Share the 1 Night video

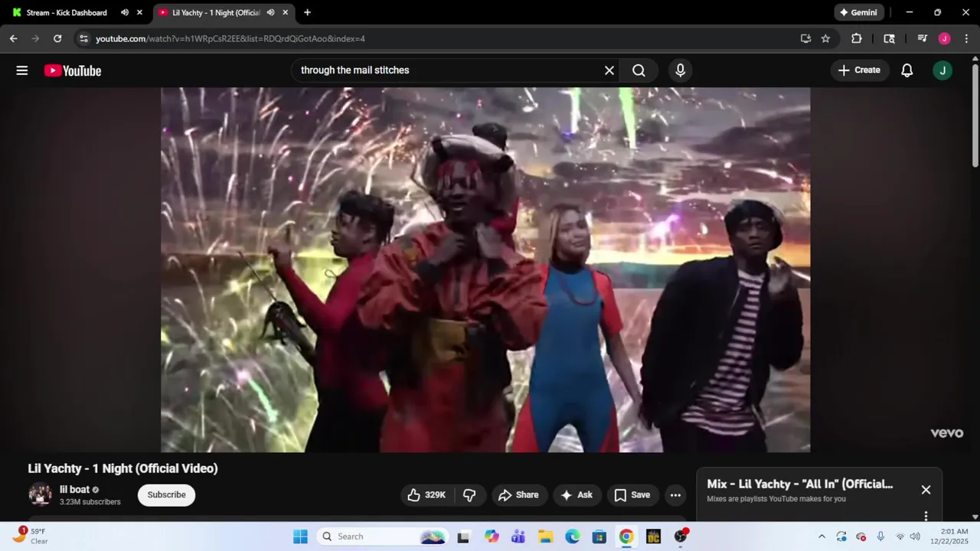[x=519, y=495]
